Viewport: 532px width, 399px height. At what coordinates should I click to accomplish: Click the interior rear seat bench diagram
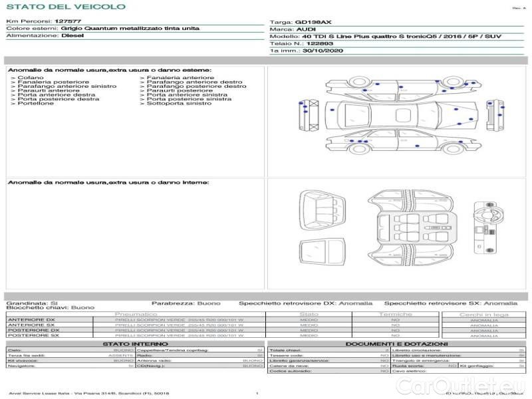click(322, 210)
